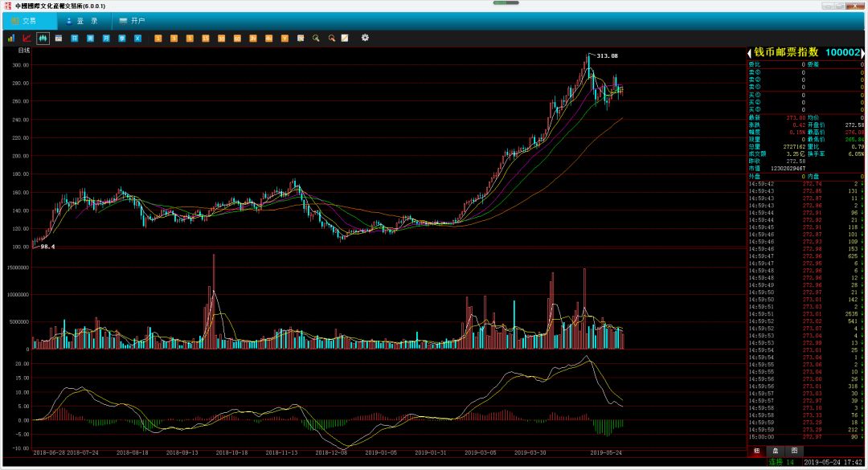Click the 开盘价 value 272.58
This screenshot has height=470, width=868.
click(854, 125)
